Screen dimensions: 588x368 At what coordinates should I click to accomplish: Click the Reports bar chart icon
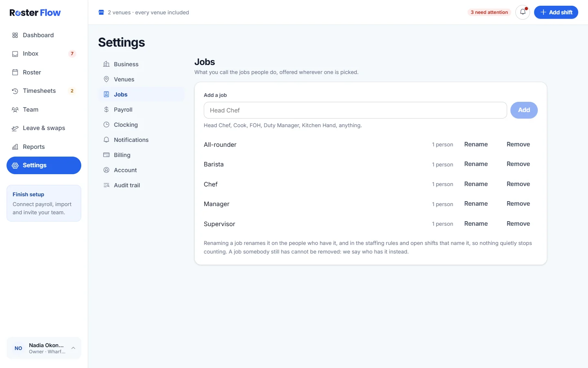pos(15,147)
